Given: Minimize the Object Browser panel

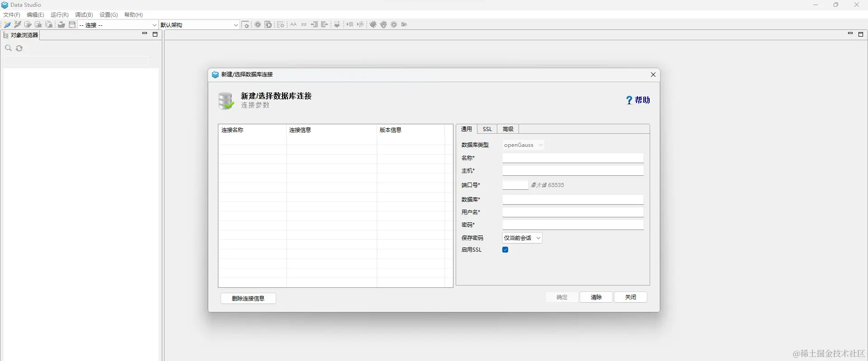Looking at the screenshot, I should pos(145,34).
